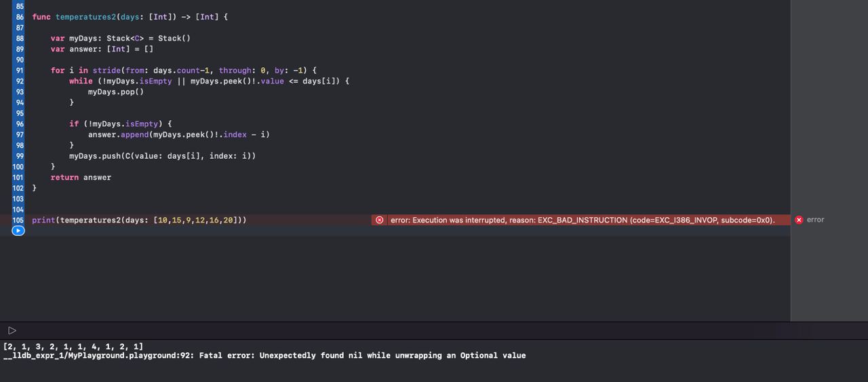Click the "print(temperatures2(days:" call

90,221
